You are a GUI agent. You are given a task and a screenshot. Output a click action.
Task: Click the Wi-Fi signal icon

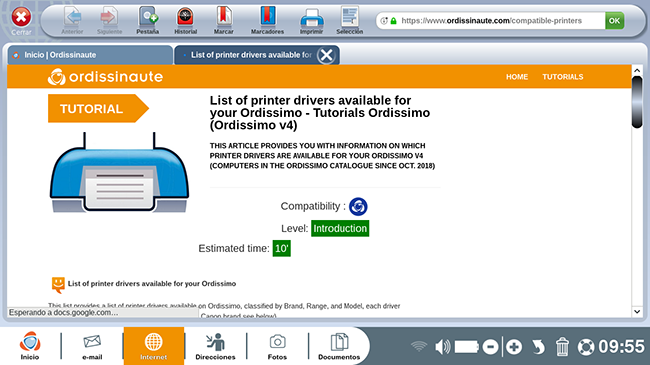click(419, 346)
